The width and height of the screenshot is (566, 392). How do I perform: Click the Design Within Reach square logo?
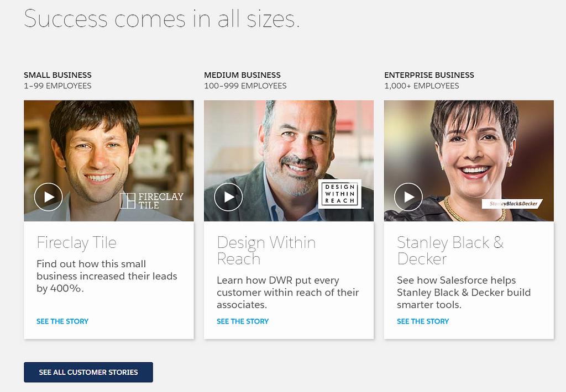pos(340,194)
